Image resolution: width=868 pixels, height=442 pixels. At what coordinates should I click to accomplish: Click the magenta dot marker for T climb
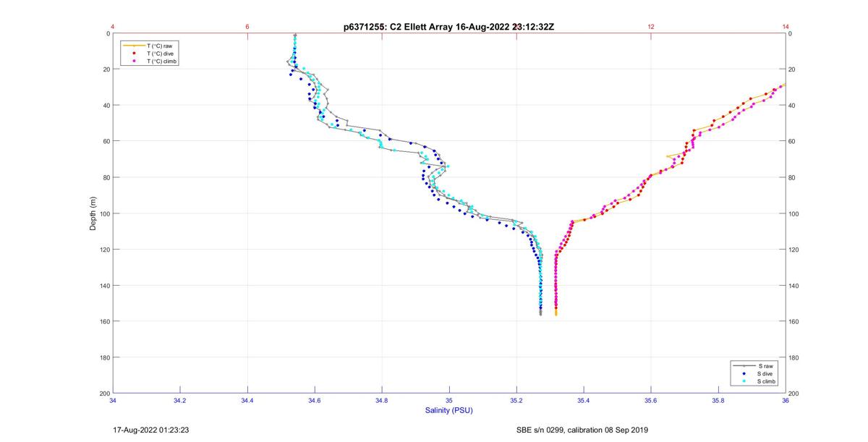point(133,61)
